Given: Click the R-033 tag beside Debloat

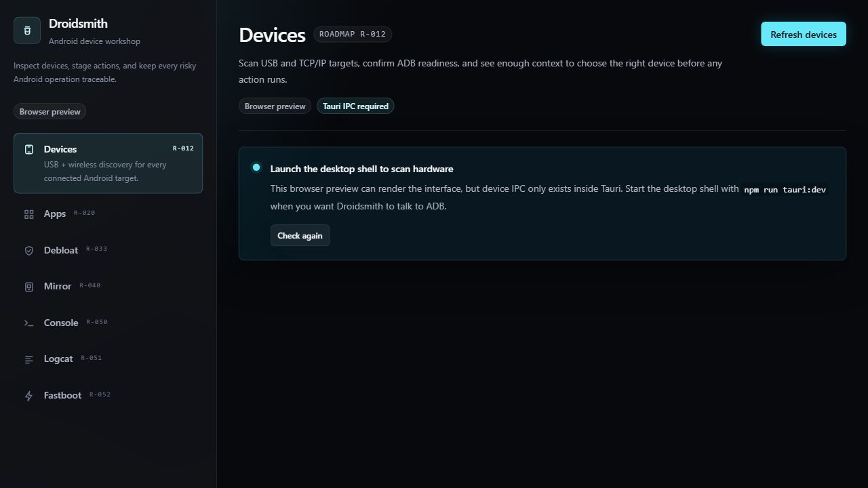Looking at the screenshot, I should click(96, 249).
